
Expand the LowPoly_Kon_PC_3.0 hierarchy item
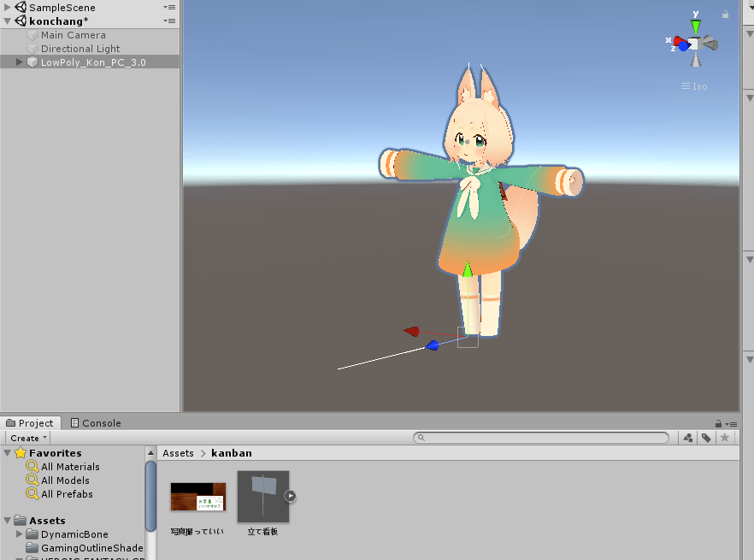19,62
